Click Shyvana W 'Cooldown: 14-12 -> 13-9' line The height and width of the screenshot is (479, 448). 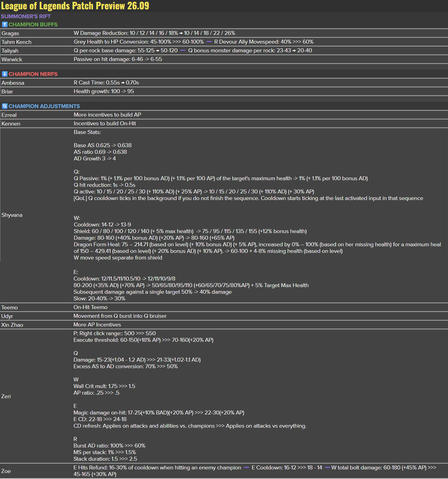click(x=102, y=225)
